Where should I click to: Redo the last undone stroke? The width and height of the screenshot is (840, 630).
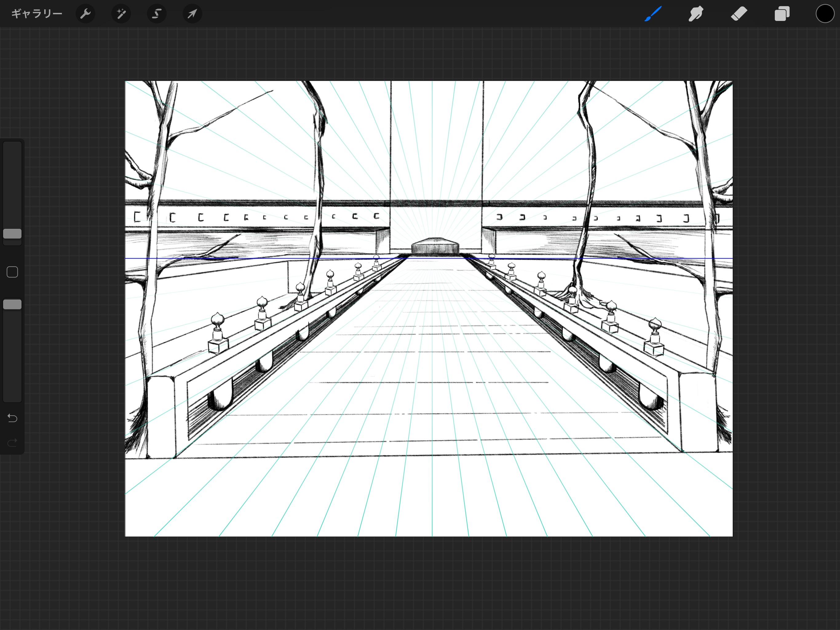tap(12, 442)
